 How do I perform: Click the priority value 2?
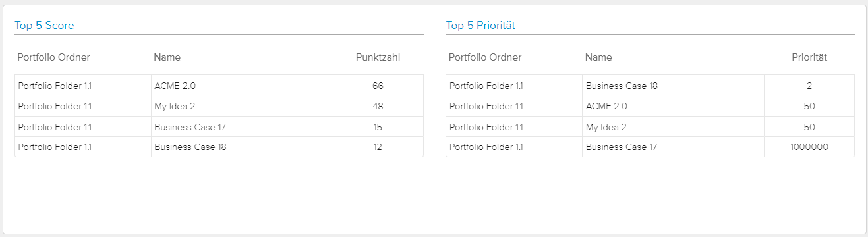(x=809, y=86)
